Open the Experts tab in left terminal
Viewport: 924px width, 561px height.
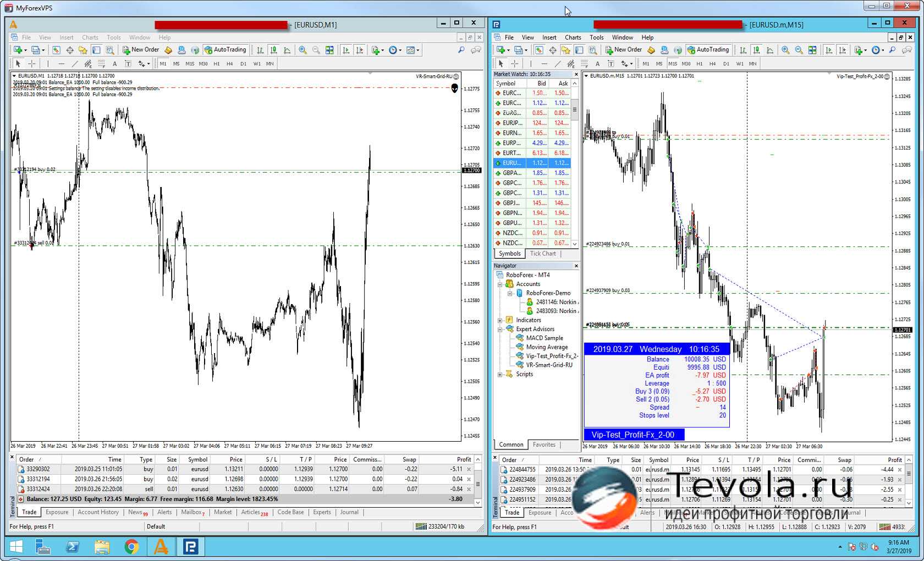point(322,512)
